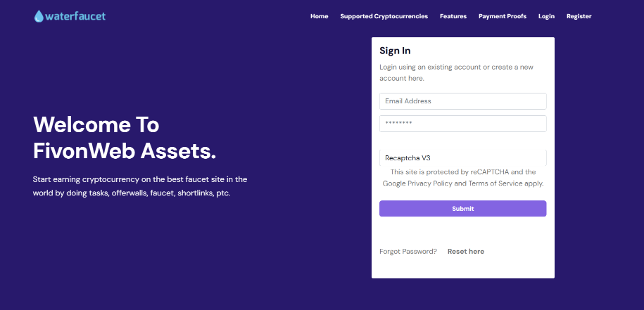Go to the Home page
This screenshot has height=310, width=644.
click(x=319, y=16)
